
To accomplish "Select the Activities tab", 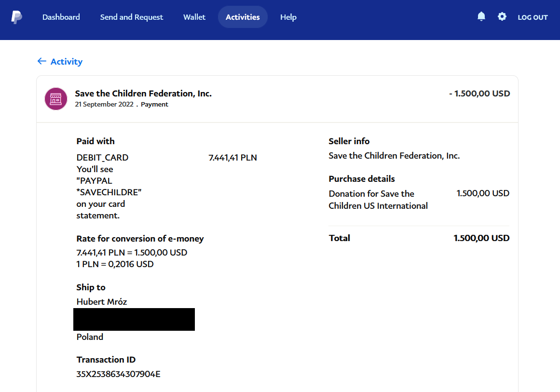I will tap(243, 17).
